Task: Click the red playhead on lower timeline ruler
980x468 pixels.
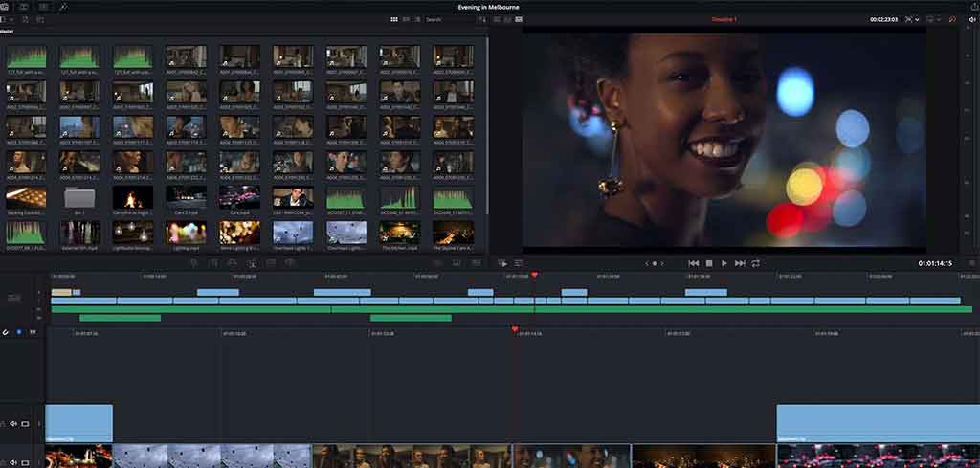Action: pyautogui.click(x=515, y=328)
